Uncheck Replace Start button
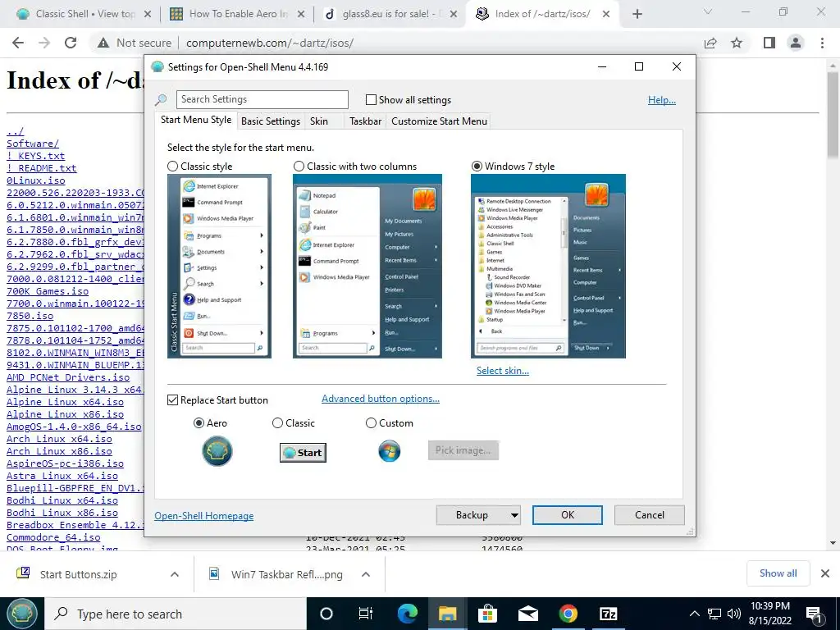Viewport: 840px width, 630px height. [172, 400]
